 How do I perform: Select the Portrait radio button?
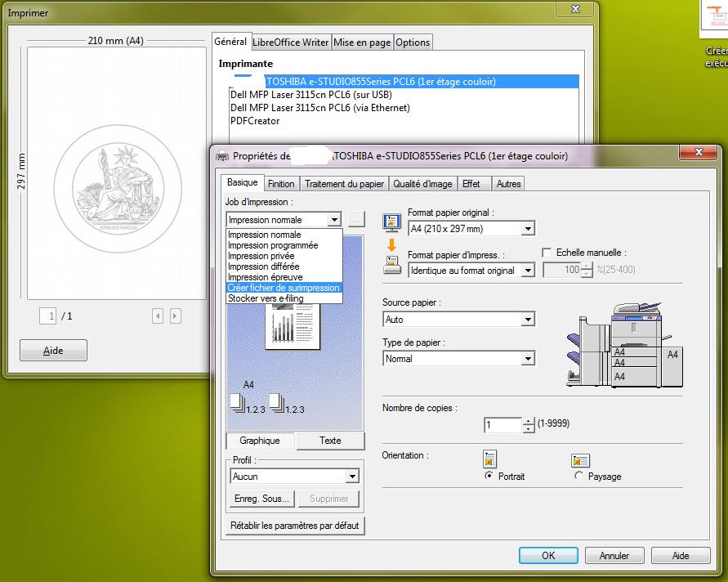(x=489, y=477)
